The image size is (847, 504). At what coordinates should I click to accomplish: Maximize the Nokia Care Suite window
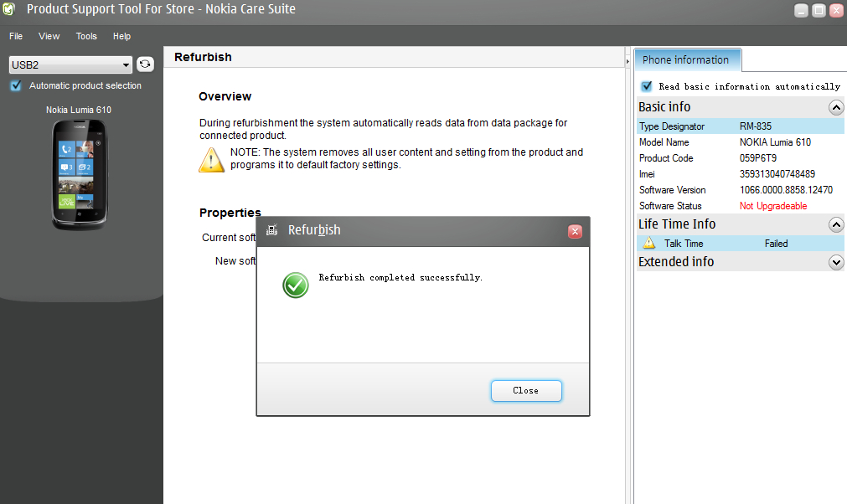point(819,10)
